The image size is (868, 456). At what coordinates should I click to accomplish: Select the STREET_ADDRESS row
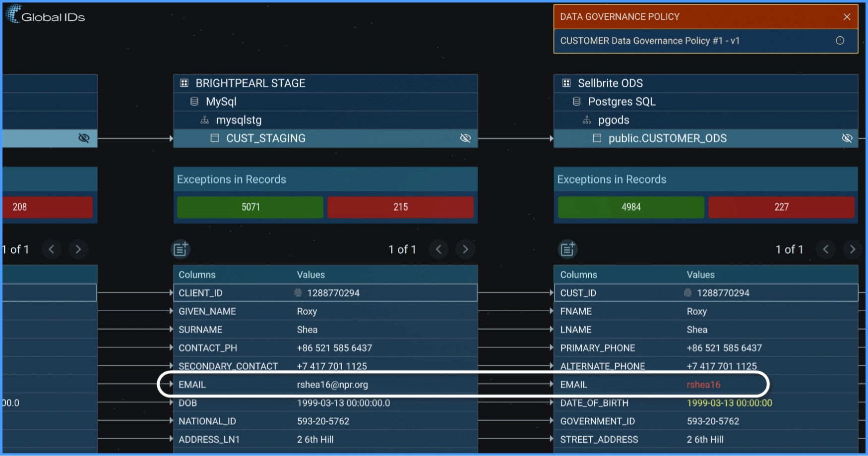pyautogui.click(x=706, y=440)
